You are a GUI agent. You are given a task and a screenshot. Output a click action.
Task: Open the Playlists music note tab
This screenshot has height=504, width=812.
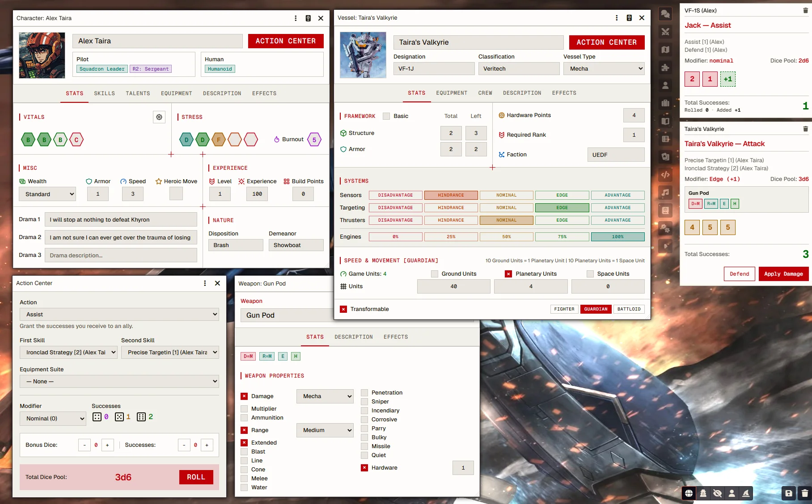[x=665, y=193]
